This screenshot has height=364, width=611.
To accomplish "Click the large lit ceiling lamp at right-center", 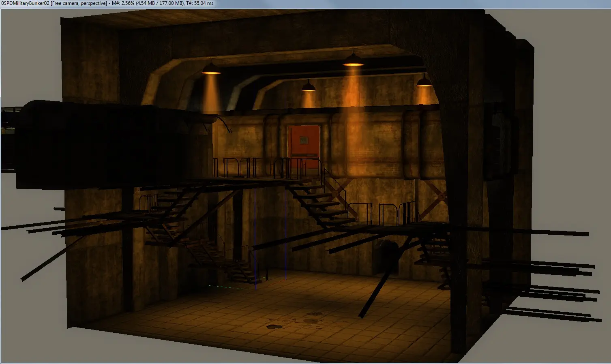I will click(353, 59).
